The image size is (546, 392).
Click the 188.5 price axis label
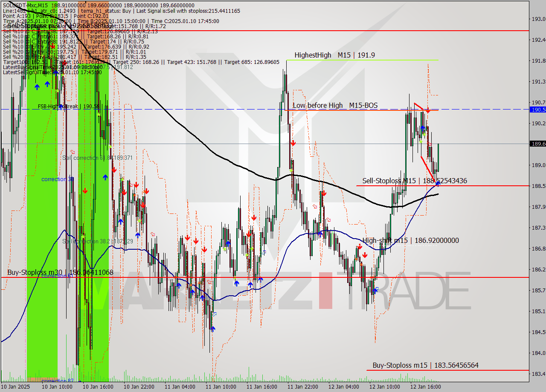coord(538,186)
